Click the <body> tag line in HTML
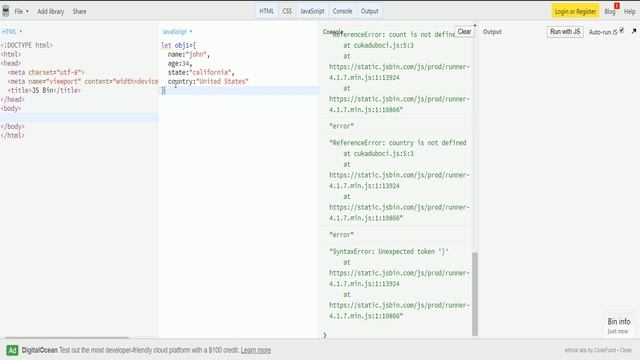Image resolution: width=640 pixels, height=360 pixels. pos(11,109)
